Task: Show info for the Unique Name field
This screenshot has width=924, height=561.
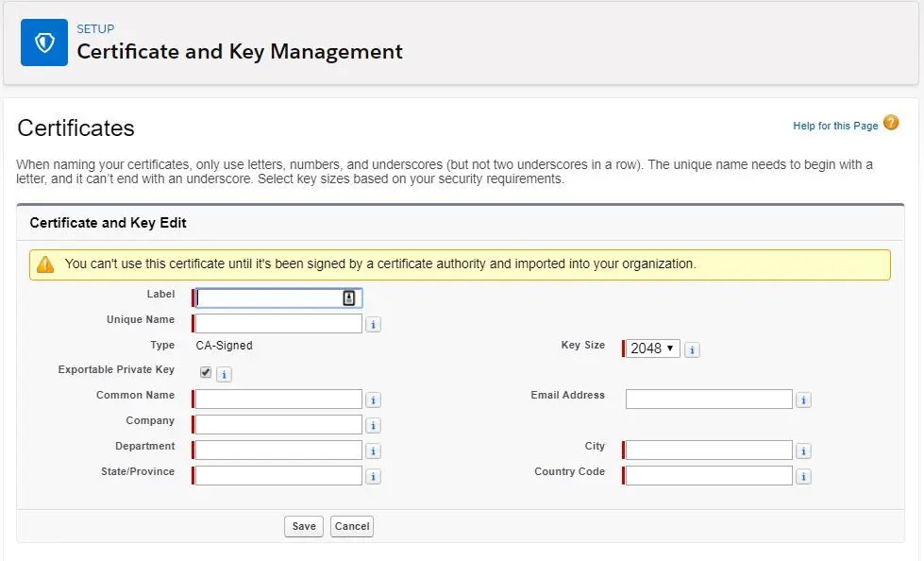Action: [x=373, y=325]
